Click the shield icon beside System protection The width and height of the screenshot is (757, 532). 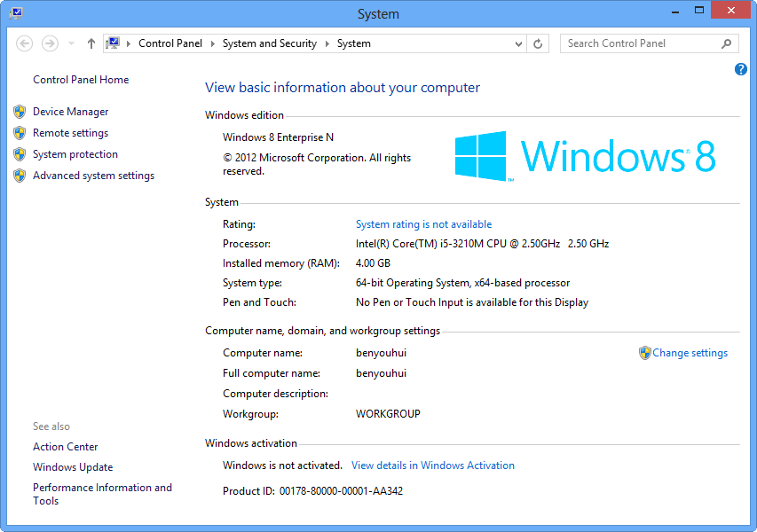(x=20, y=154)
